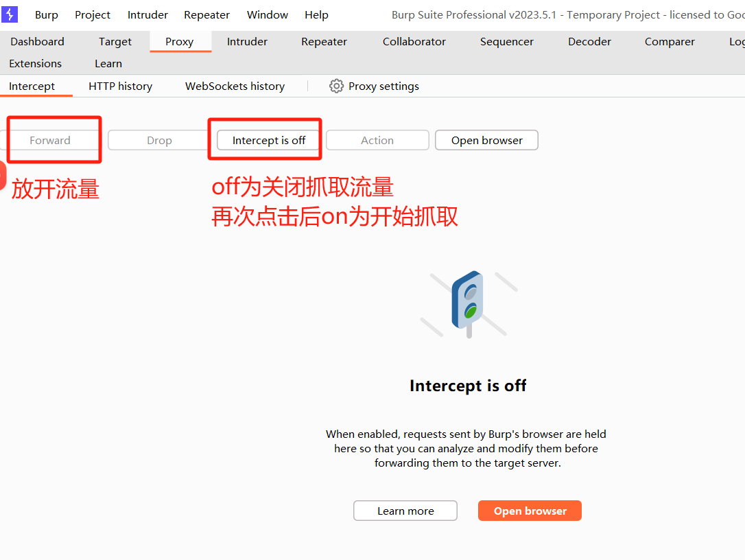
Task: Switch to the Intruder tool tab
Action: click(247, 42)
